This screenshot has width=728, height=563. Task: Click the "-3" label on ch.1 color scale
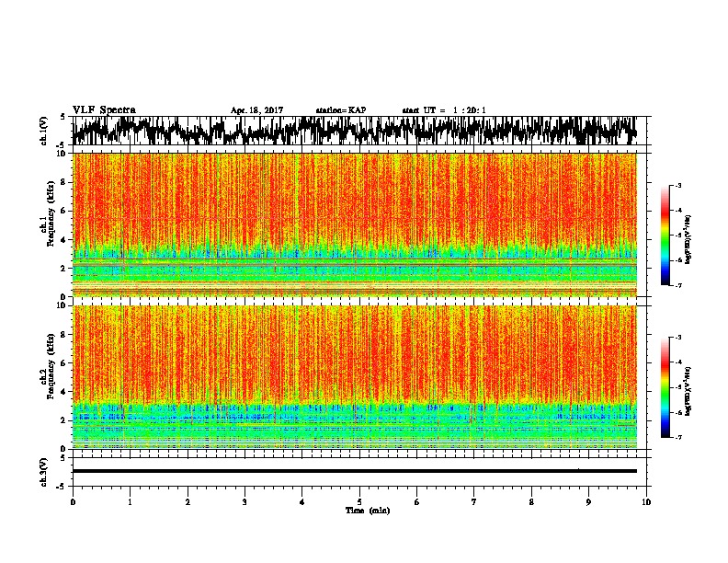pyautogui.click(x=677, y=185)
